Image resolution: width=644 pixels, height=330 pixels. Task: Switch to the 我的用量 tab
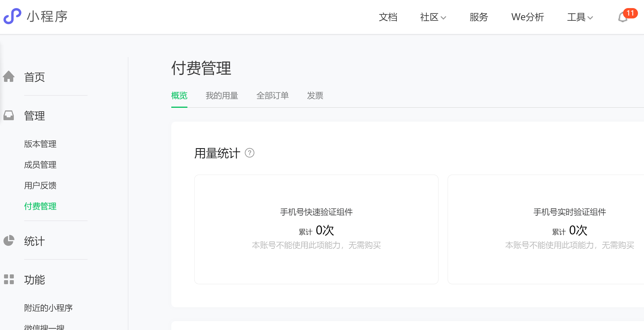coord(222,96)
